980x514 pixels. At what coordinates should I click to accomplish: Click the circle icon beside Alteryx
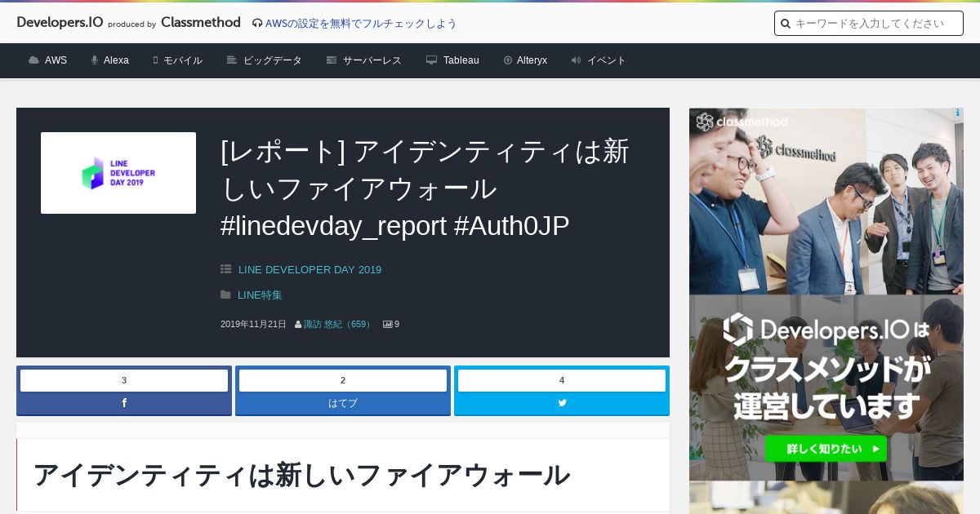508,60
